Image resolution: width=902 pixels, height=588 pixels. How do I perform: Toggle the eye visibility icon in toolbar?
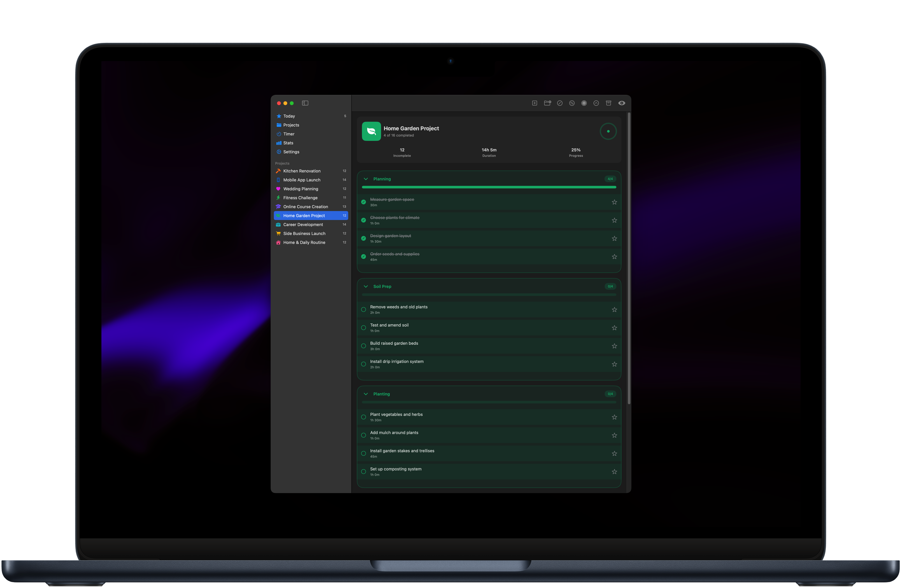point(622,103)
